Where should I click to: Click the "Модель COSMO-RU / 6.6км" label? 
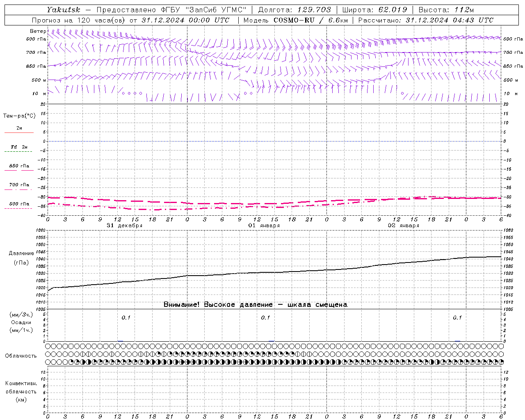[x=295, y=20]
